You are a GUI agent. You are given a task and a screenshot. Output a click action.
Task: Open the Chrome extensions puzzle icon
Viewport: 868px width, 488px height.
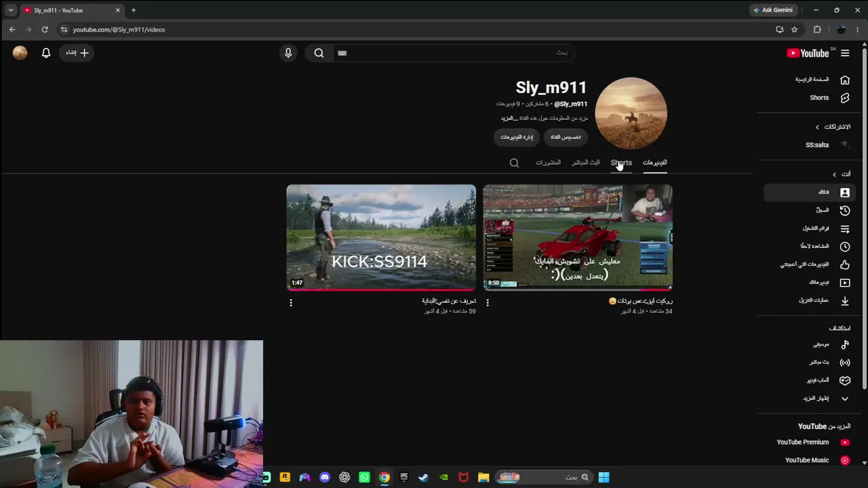click(x=817, y=29)
